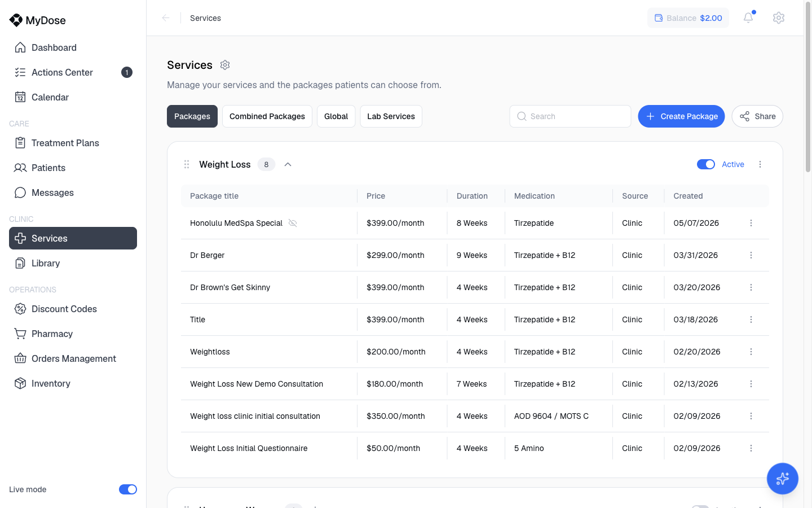Click the Medication column header
The height and width of the screenshot is (508, 812).
(535, 196)
